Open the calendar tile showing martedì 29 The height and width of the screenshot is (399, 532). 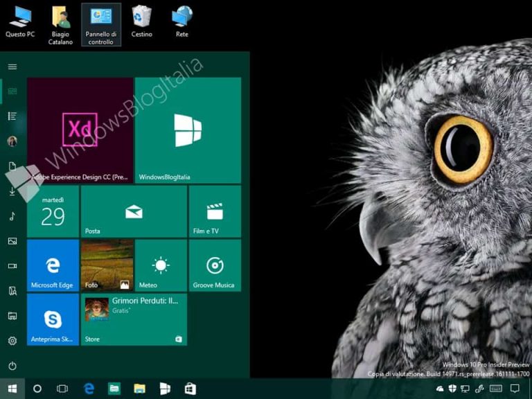[53, 212]
